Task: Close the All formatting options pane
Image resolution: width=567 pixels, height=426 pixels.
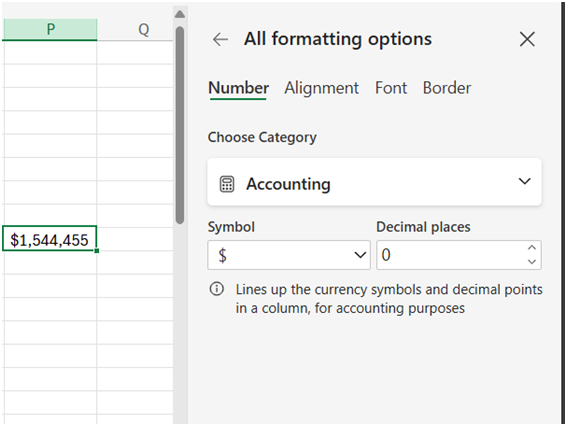Action: (x=527, y=39)
